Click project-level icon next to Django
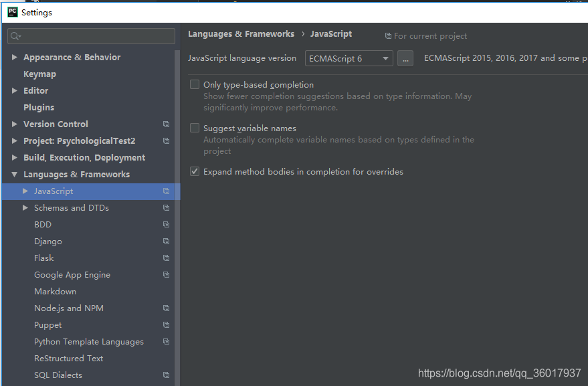588x386 pixels. tap(166, 242)
